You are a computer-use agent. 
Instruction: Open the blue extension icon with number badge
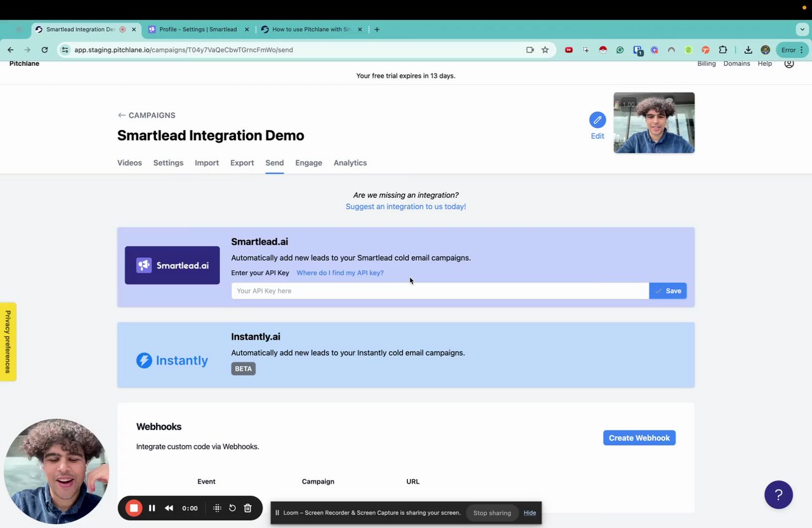(x=638, y=50)
